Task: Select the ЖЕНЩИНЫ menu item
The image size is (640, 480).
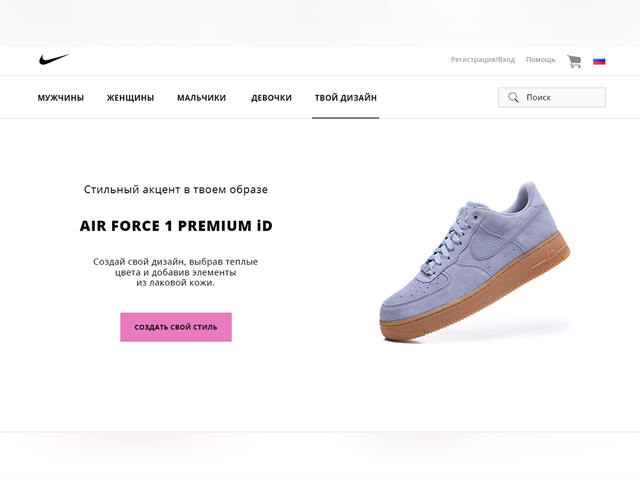Action: tap(130, 98)
